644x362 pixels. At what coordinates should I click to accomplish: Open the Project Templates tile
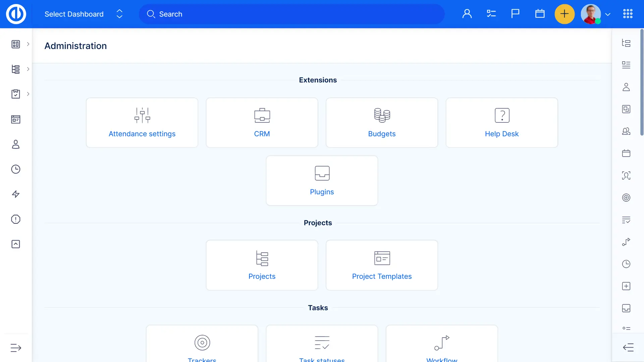tap(382, 265)
